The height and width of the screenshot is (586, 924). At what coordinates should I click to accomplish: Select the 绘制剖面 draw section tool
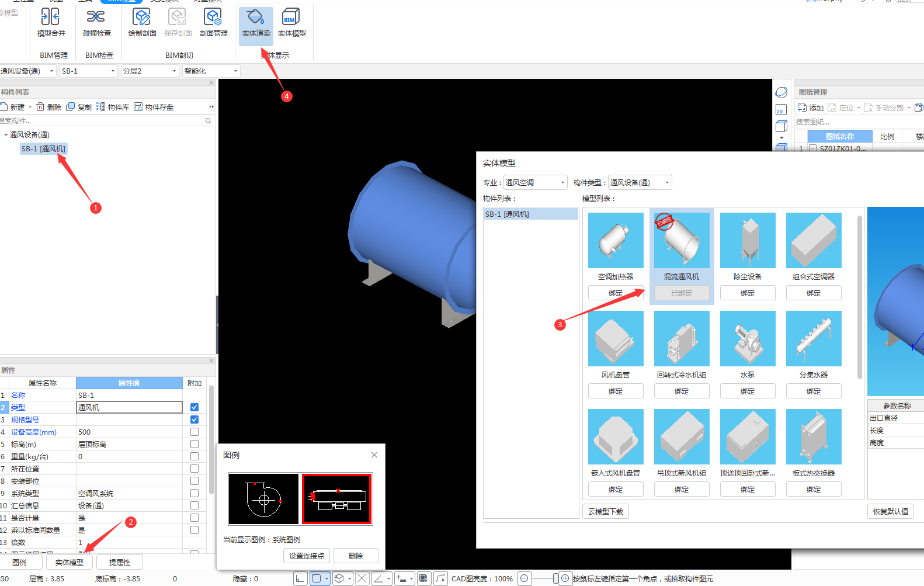(142, 23)
